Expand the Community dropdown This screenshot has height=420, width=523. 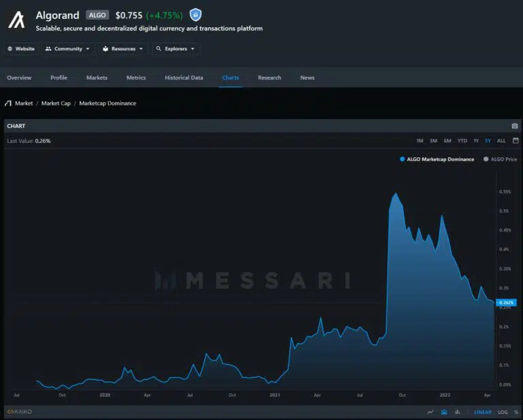point(68,48)
